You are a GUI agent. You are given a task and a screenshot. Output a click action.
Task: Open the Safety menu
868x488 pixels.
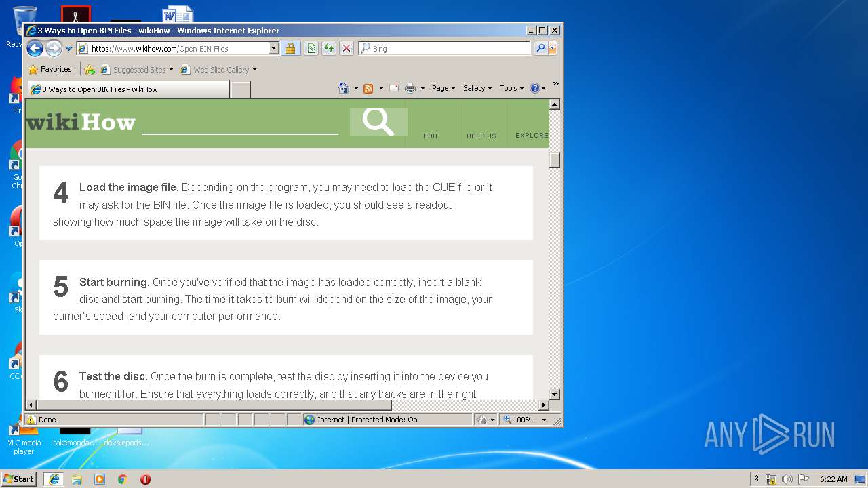[x=477, y=88]
